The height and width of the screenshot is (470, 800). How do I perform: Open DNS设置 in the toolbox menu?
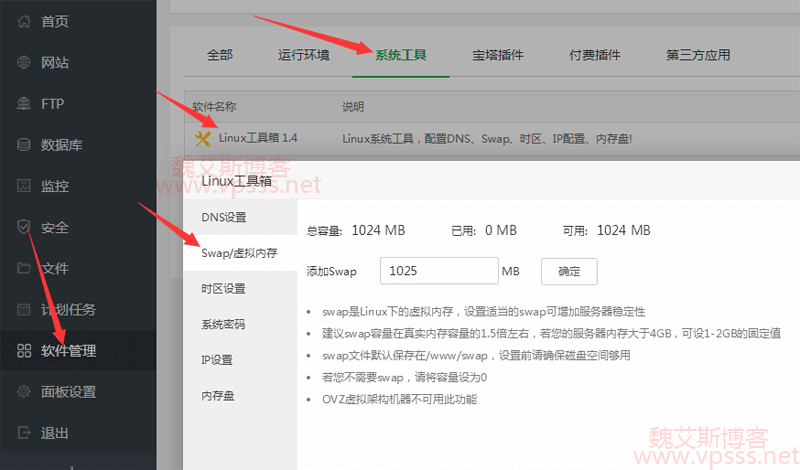(x=223, y=217)
